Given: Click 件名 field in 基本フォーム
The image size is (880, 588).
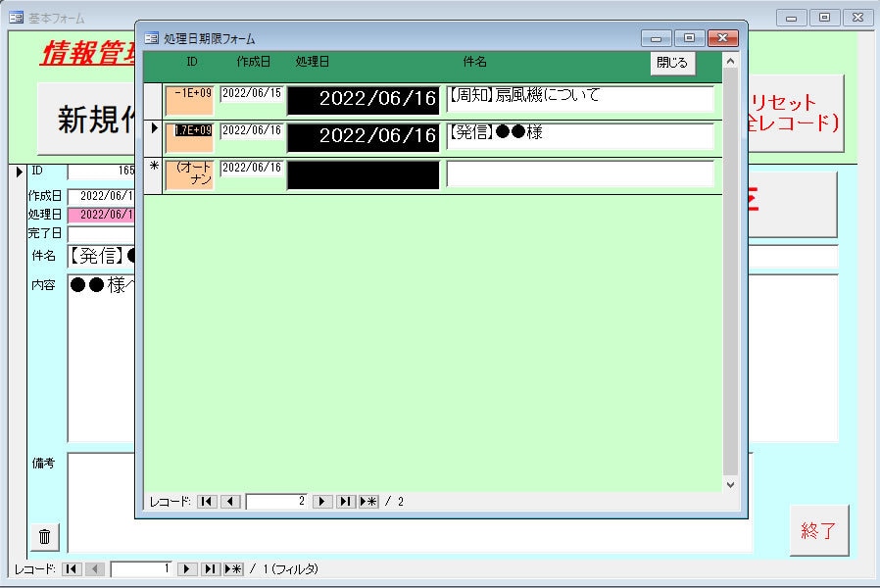Looking at the screenshot, I should pos(101,256).
